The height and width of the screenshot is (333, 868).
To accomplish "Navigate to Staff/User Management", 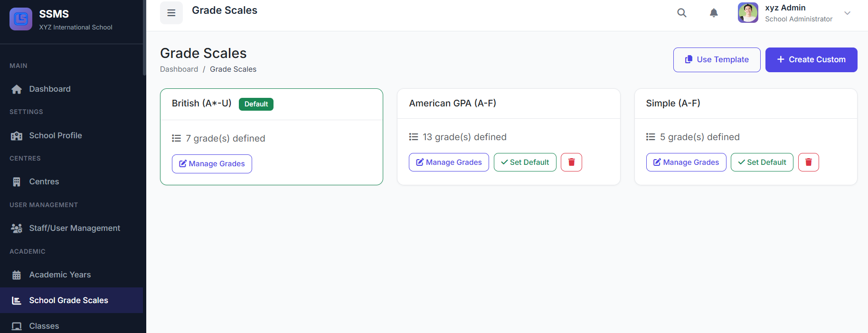I will (x=74, y=228).
